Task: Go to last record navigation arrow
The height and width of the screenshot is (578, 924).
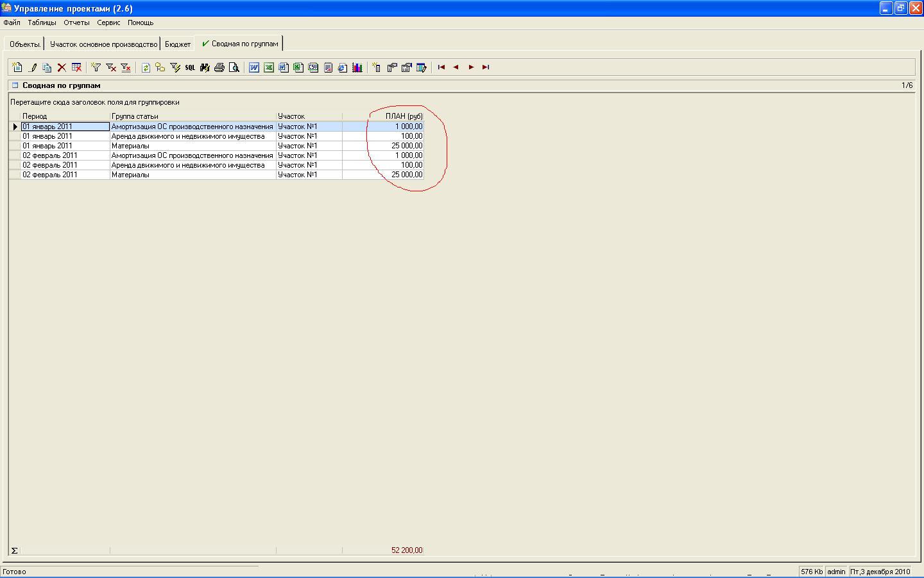Action: coord(486,67)
